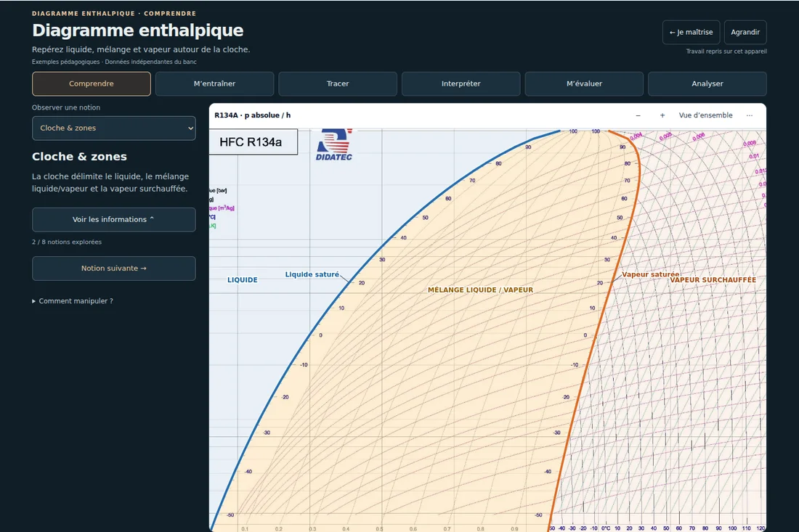799x532 pixels.
Task: Go to the Tracer tab
Action: coord(338,83)
